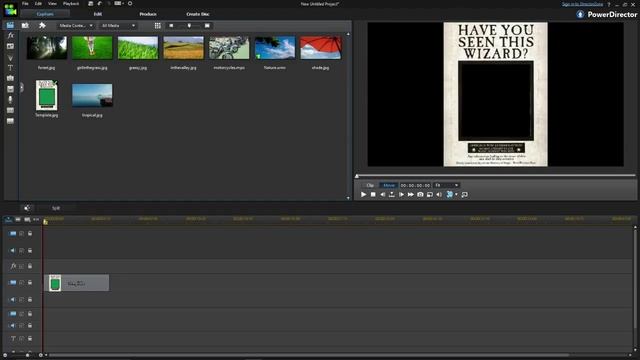Click the preview seek bar under the poster
640x360 pixels.
pyautogui.click(x=496, y=176)
